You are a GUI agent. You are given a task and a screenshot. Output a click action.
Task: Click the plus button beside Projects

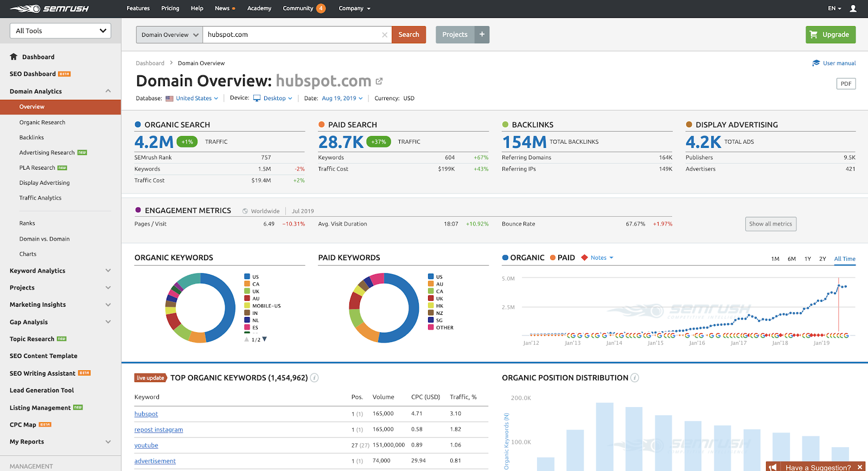pos(482,35)
